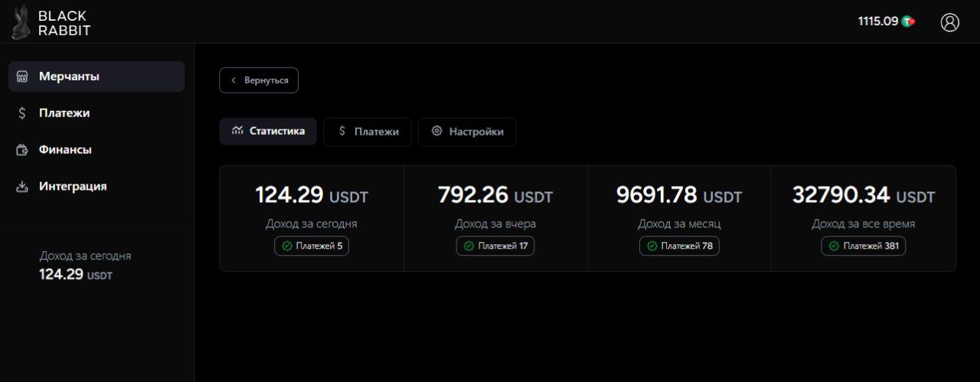Click the storefront icon beside Мерчанты
Image resolution: width=980 pixels, height=382 pixels.
tap(22, 77)
